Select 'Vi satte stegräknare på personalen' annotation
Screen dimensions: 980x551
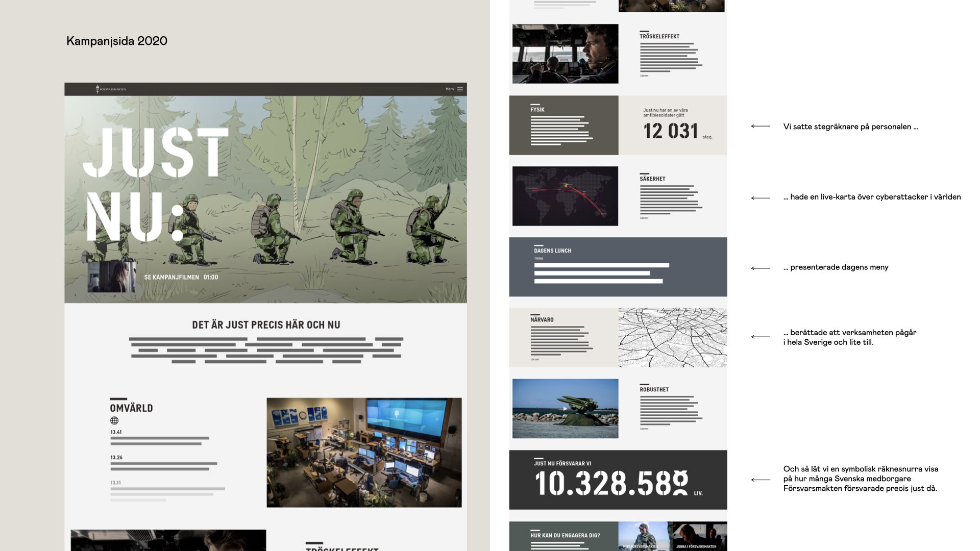[850, 127]
